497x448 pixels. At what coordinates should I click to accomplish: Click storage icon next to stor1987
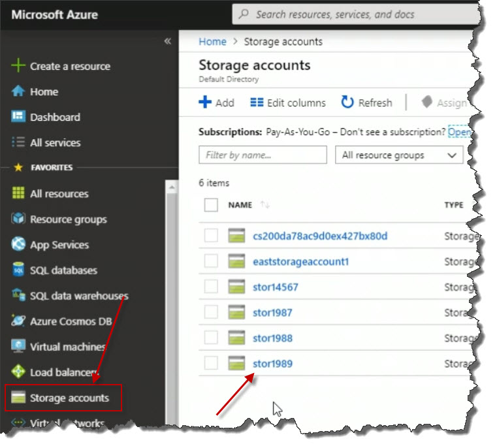point(236,312)
